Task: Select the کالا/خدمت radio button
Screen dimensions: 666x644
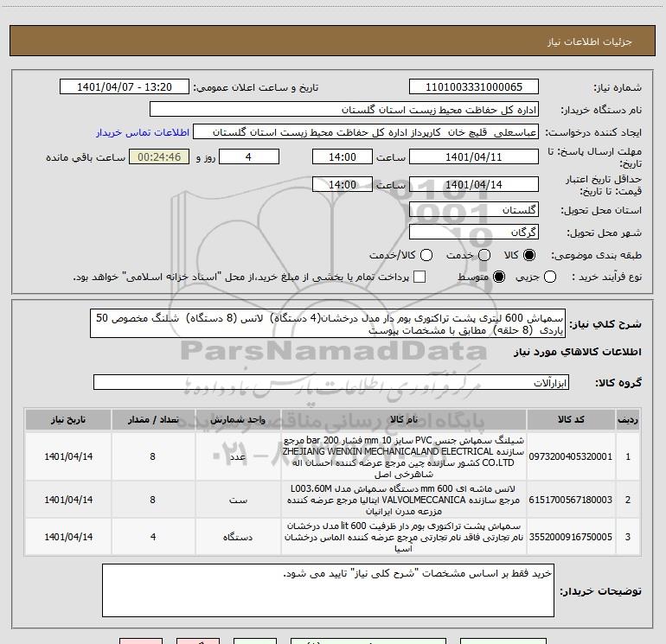Action: (x=426, y=255)
